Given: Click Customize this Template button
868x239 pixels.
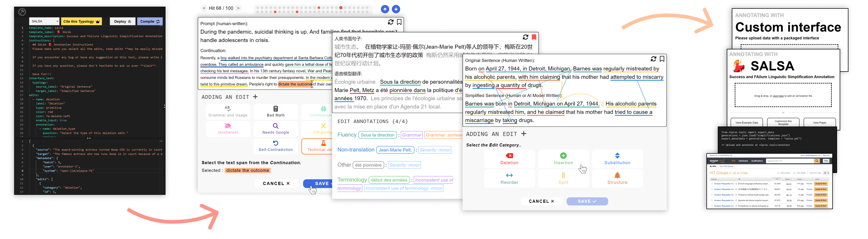Looking at the screenshot, I should click(x=783, y=123).
